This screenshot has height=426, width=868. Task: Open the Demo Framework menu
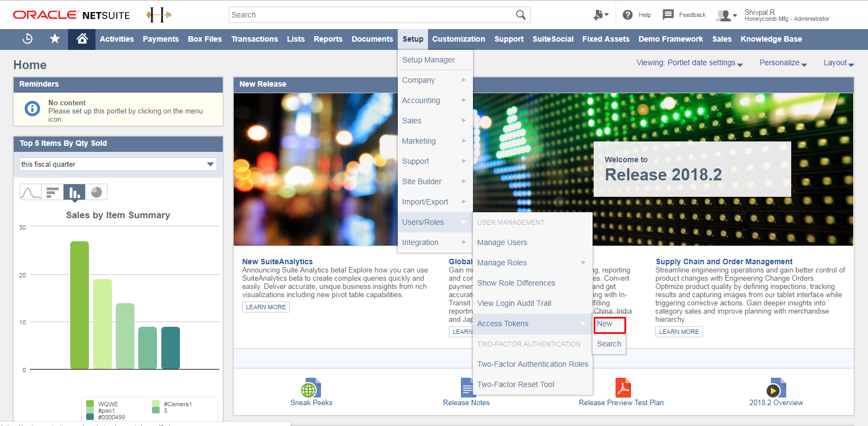click(x=670, y=39)
